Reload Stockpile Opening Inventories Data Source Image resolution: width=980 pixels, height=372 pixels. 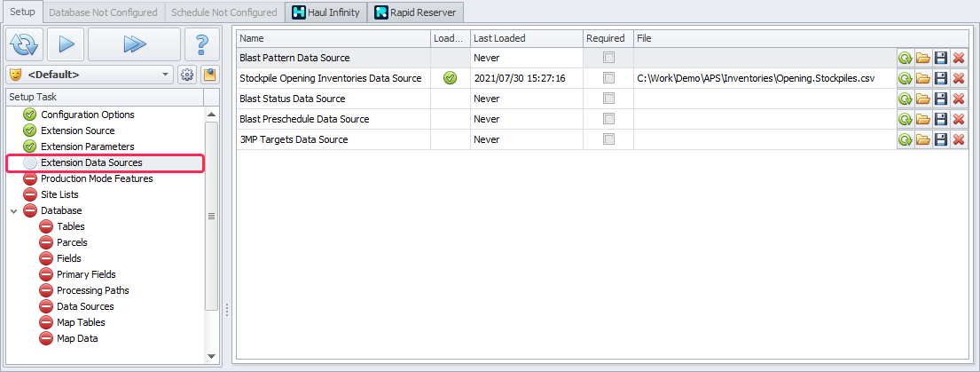pos(905,79)
